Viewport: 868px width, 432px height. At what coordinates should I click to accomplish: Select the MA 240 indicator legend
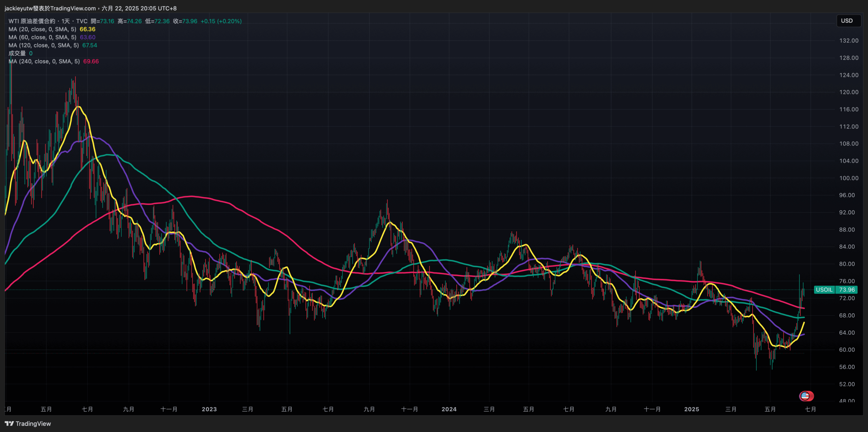point(44,61)
